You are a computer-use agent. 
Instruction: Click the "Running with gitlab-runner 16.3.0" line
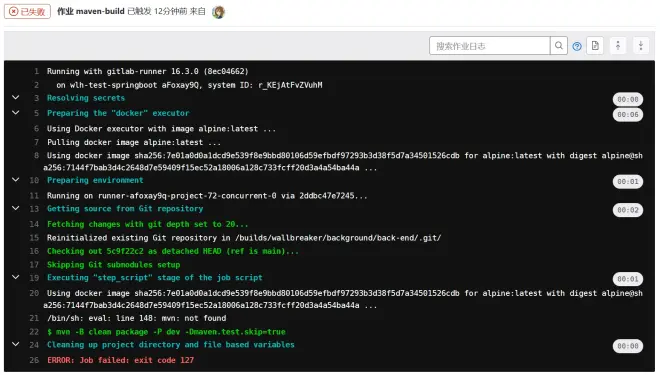(148, 71)
